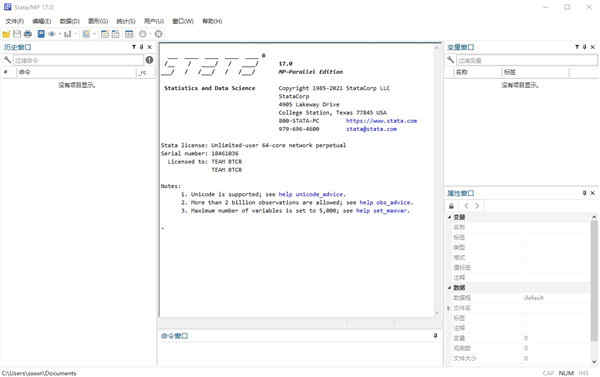Open the history panel filter dropdown arrow
Screen dimensions: 600x377
134,47
